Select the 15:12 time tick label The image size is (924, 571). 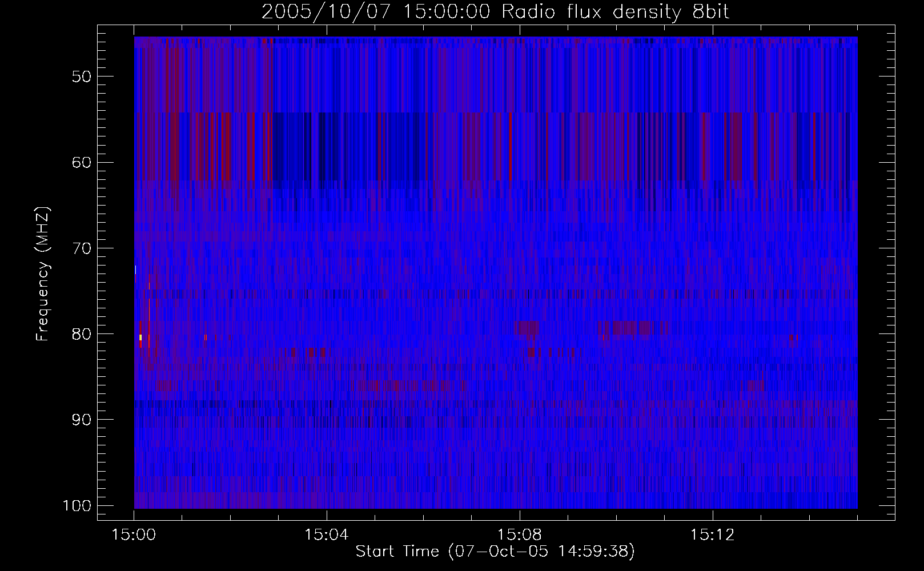coord(712,534)
